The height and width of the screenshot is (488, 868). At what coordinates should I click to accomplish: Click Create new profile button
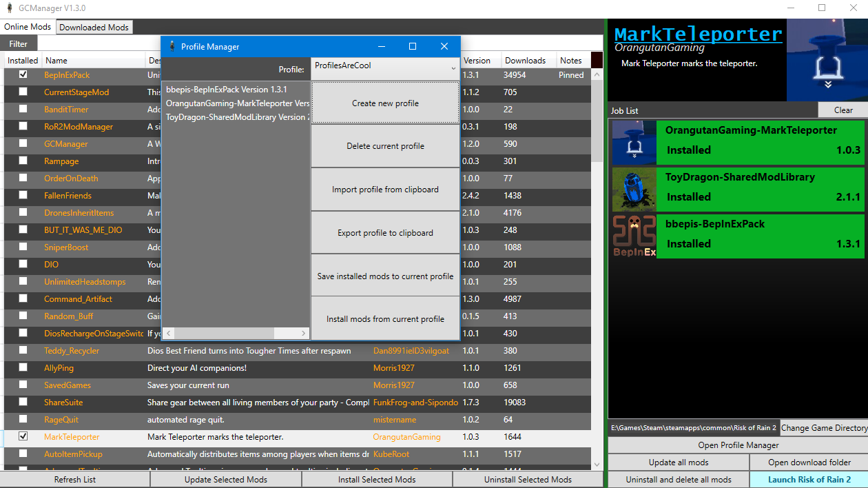[x=385, y=103]
